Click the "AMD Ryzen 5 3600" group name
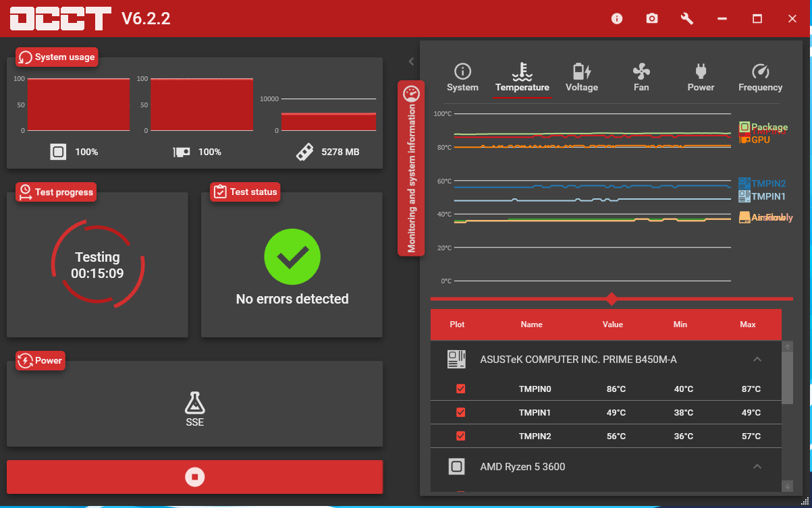 [x=522, y=467]
